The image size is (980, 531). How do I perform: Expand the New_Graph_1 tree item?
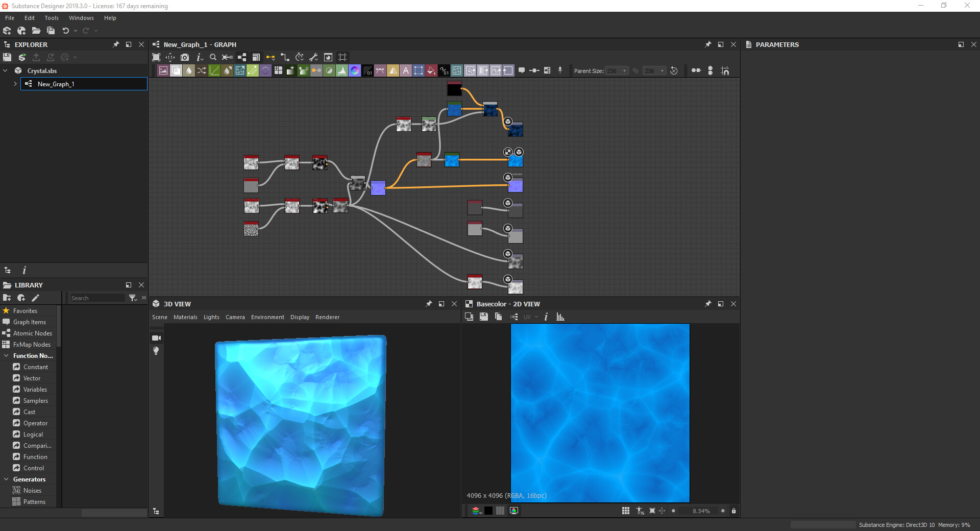click(15, 84)
